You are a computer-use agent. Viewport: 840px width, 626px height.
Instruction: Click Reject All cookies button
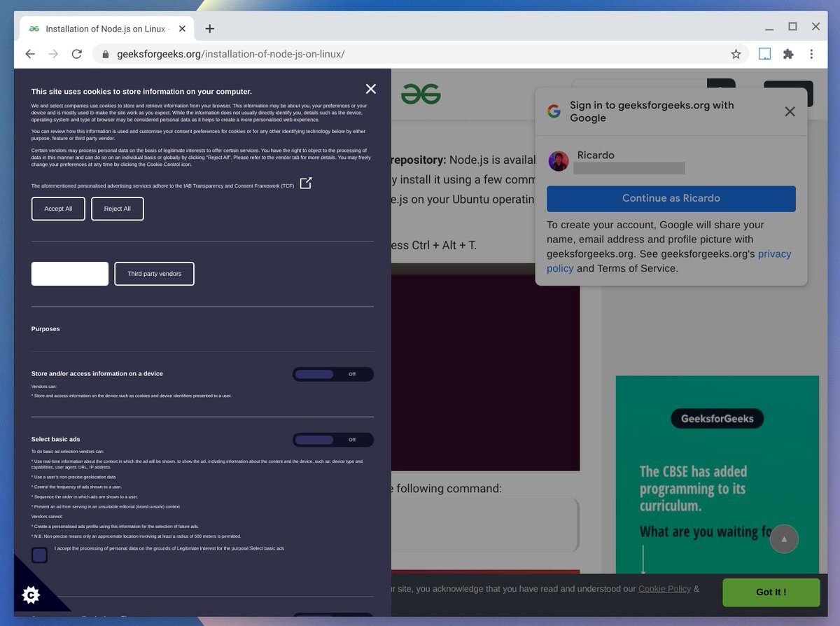(x=118, y=209)
